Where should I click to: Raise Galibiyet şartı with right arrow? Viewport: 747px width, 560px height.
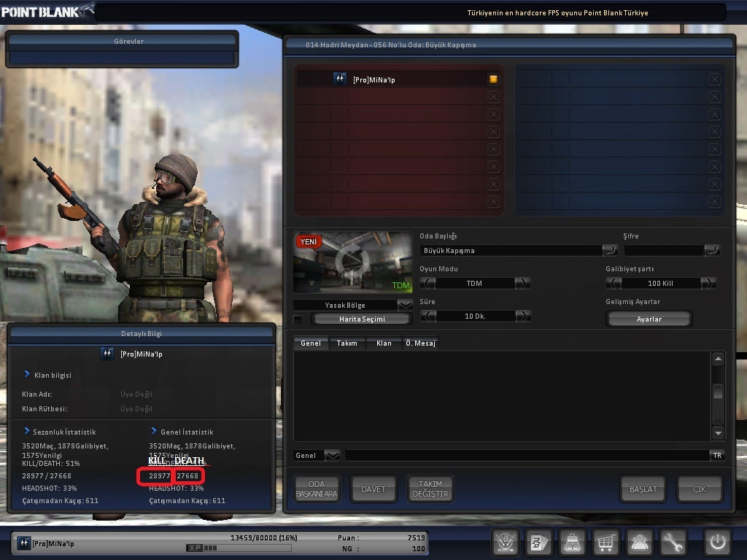pyautogui.click(x=708, y=284)
